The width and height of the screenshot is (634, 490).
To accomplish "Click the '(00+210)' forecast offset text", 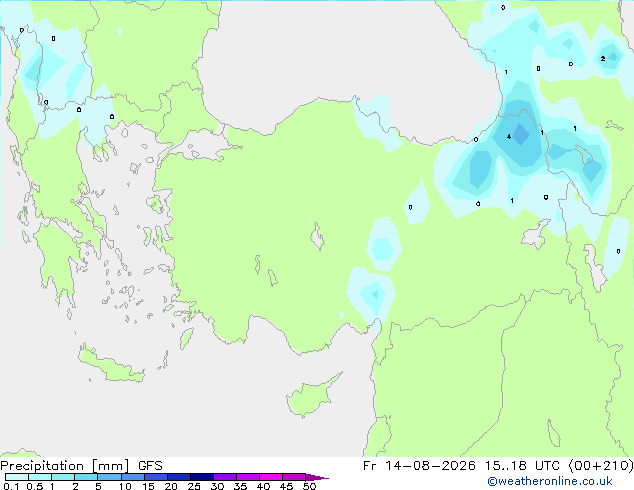I will [601, 466].
